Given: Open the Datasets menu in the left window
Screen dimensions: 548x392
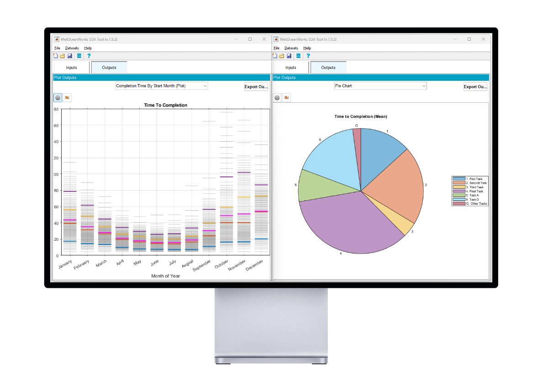Looking at the screenshot, I should [x=72, y=48].
